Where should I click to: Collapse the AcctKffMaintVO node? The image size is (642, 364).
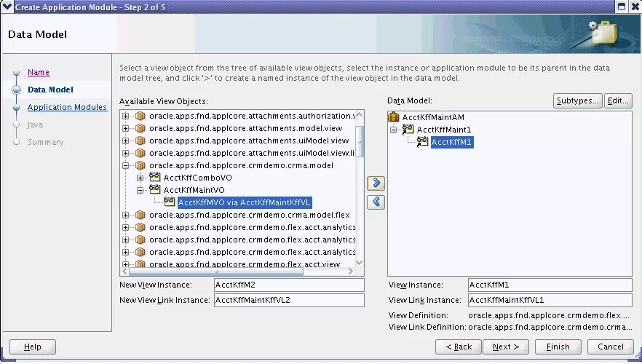pyautogui.click(x=140, y=190)
